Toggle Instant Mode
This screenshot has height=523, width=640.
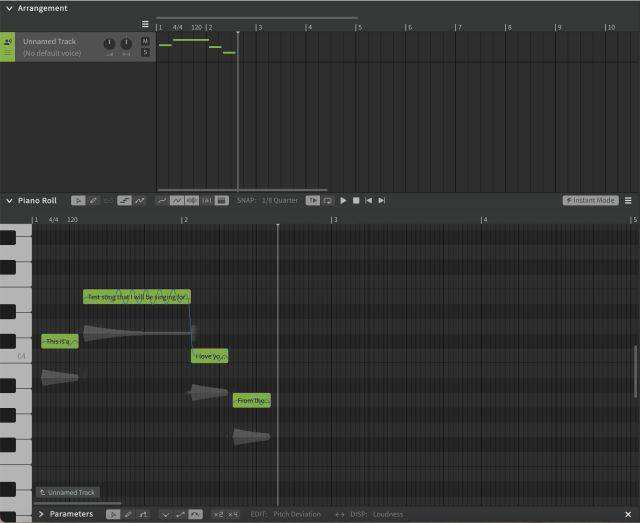click(x=590, y=200)
